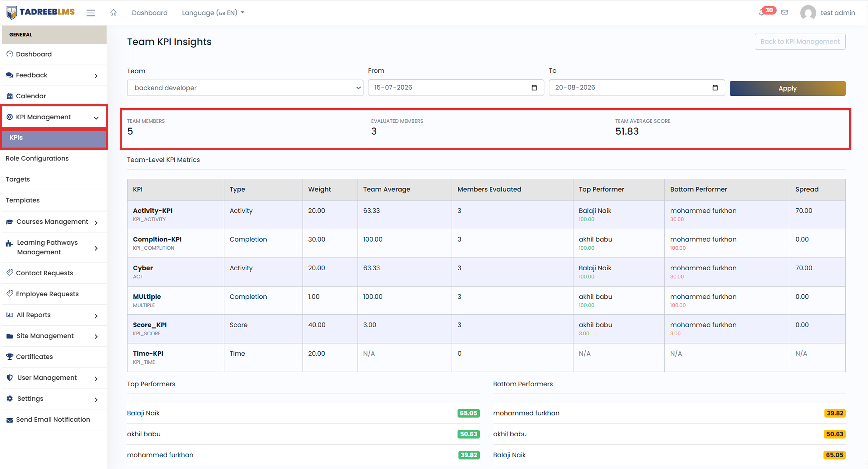Click the Send Email Notification envelope icon
This screenshot has height=469, width=868.
click(10, 420)
